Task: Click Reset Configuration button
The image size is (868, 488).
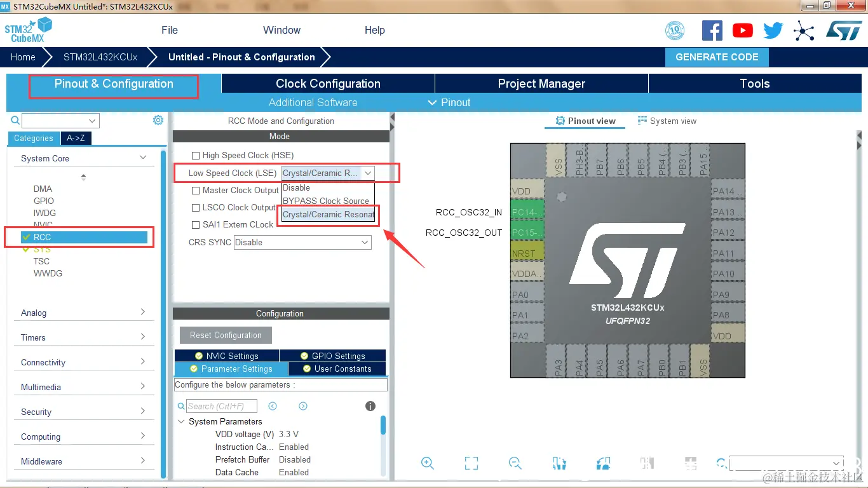Action: tap(226, 335)
